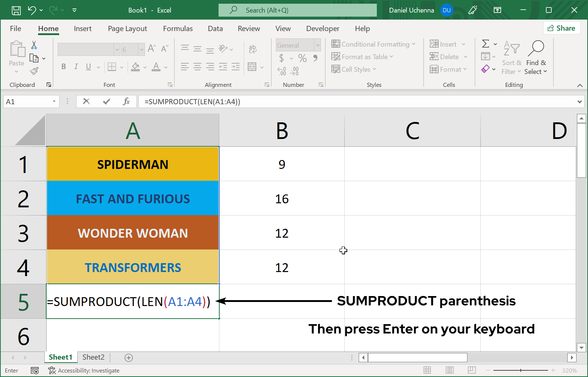Switch to Page Layout view in status bar

click(450, 370)
